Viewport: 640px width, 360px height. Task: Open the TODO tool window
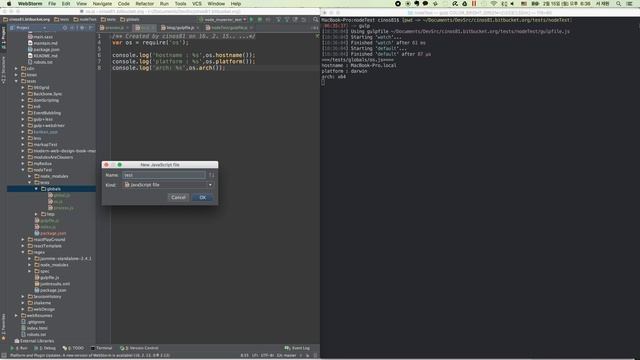tap(73, 348)
